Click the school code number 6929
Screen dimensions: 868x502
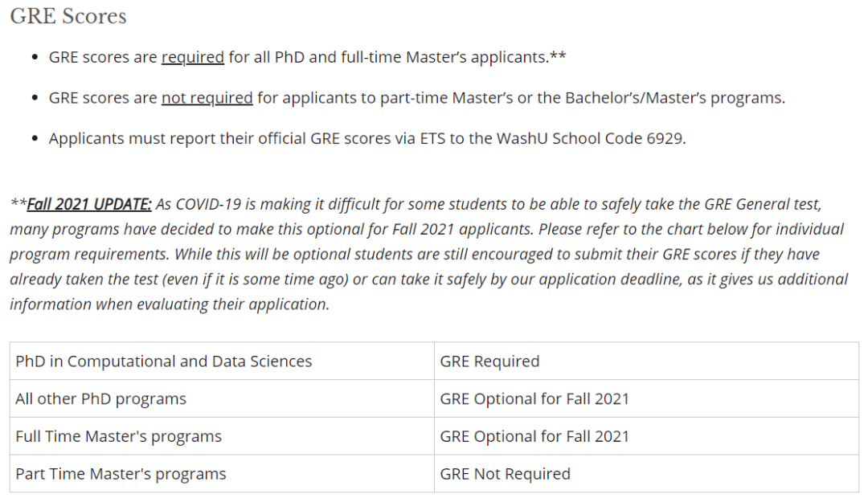[x=665, y=138]
